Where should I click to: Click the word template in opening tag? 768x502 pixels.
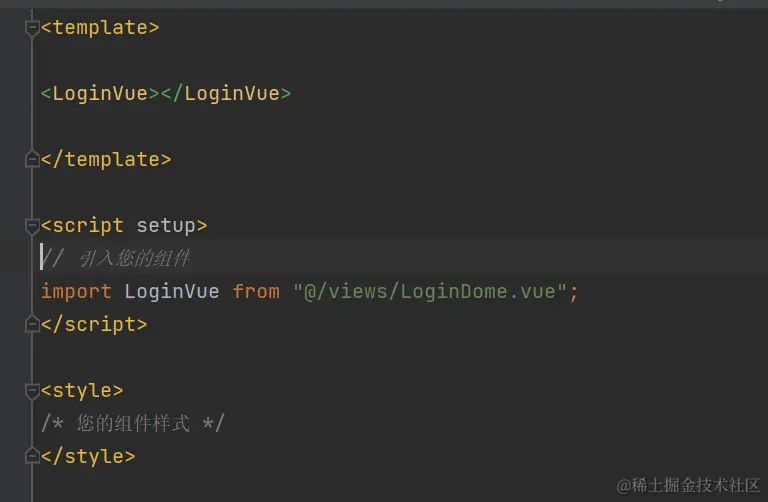[100, 28]
